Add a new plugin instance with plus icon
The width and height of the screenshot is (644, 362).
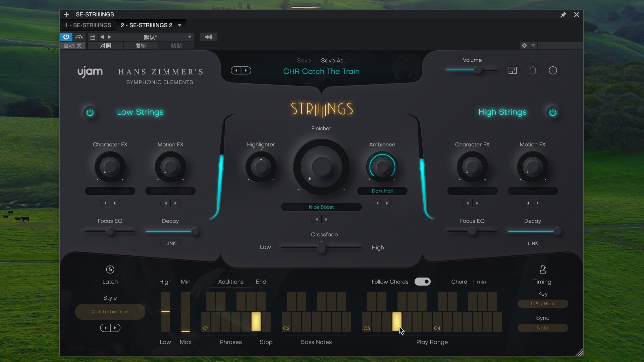coord(66,14)
